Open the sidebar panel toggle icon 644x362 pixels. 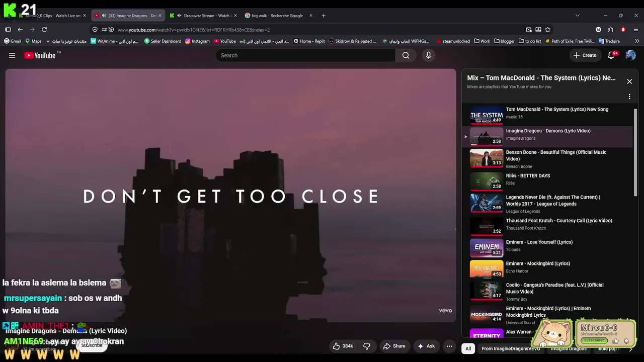click(8, 30)
